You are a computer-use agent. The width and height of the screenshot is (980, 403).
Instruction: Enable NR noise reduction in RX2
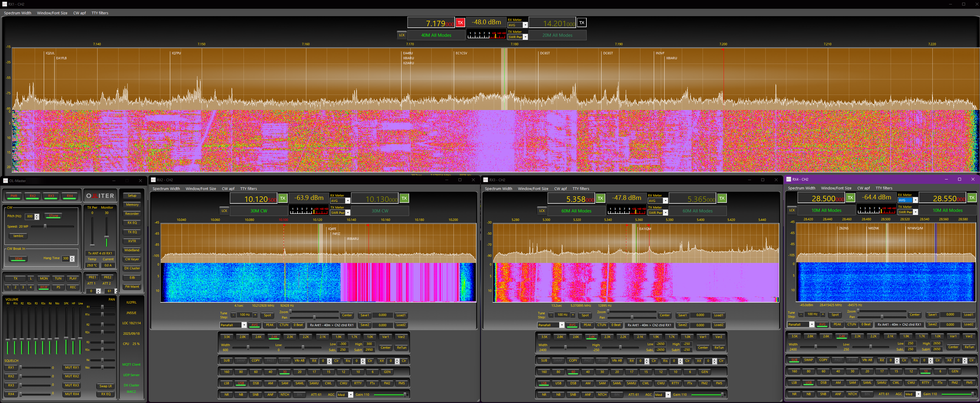click(x=227, y=395)
